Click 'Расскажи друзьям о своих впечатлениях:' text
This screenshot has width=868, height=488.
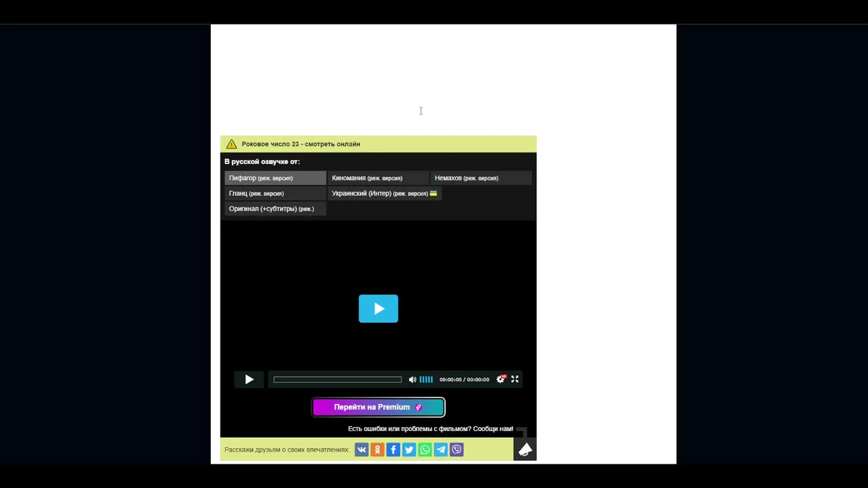[x=287, y=449]
